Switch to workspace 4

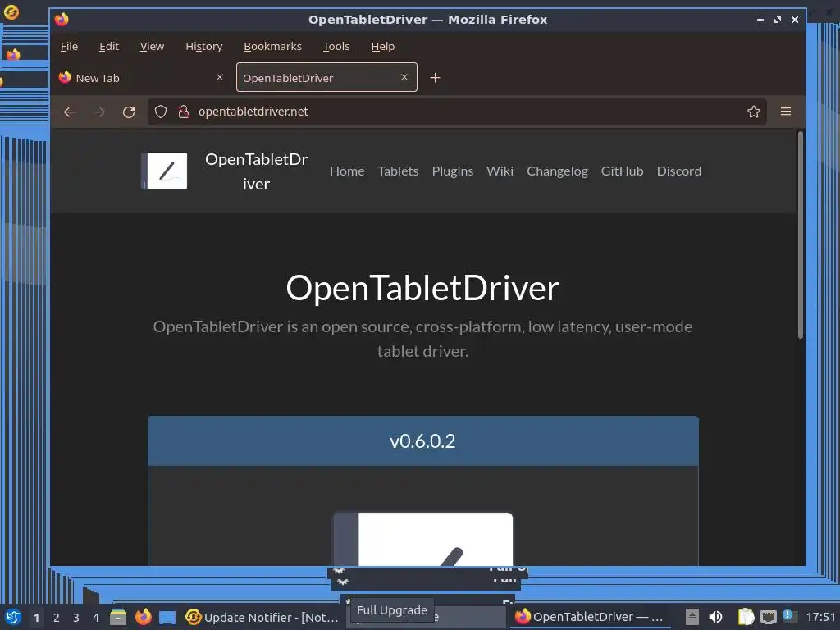pyautogui.click(x=96, y=617)
